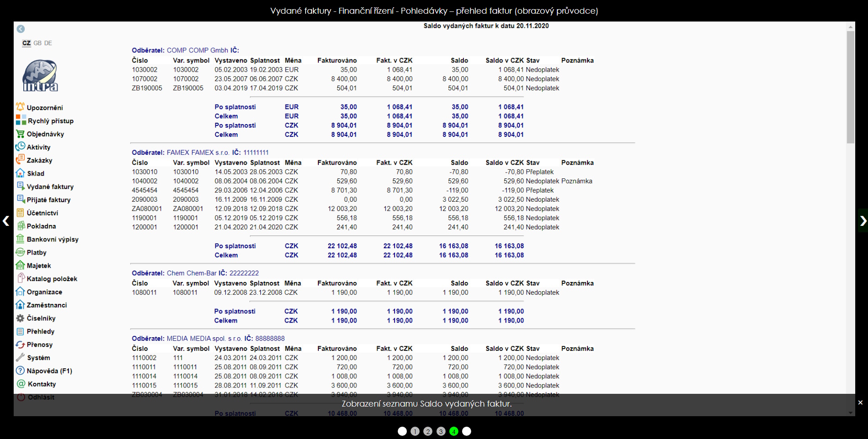This screenshot has width=868, height=439.
Task: Click the back arrow above language selector
Action: [21, 29]
